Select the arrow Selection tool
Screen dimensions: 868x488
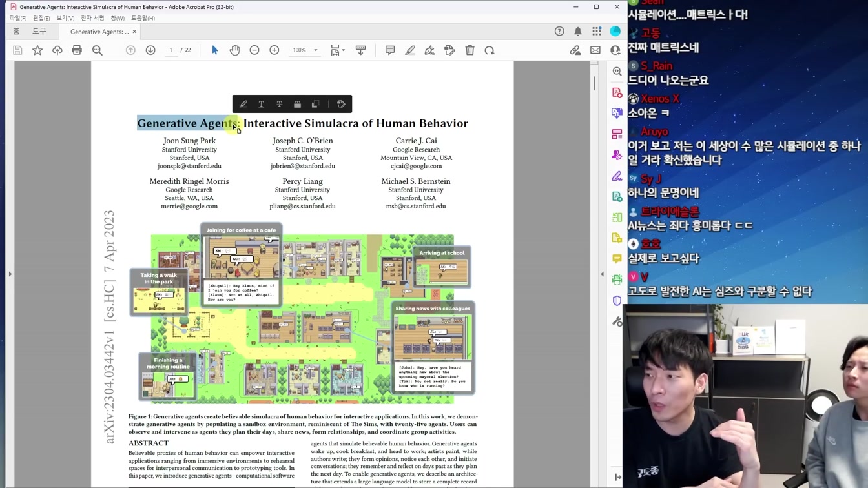(x=215, y=50)
